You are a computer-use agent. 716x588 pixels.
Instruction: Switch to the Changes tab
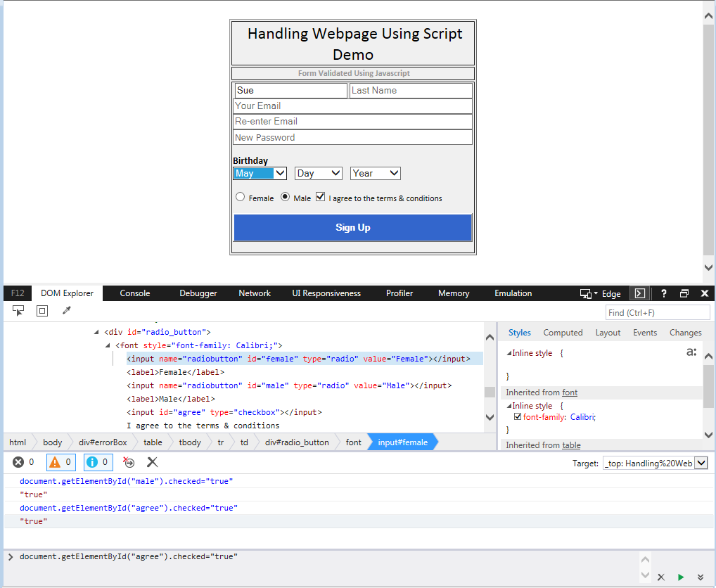click(686, 333)
